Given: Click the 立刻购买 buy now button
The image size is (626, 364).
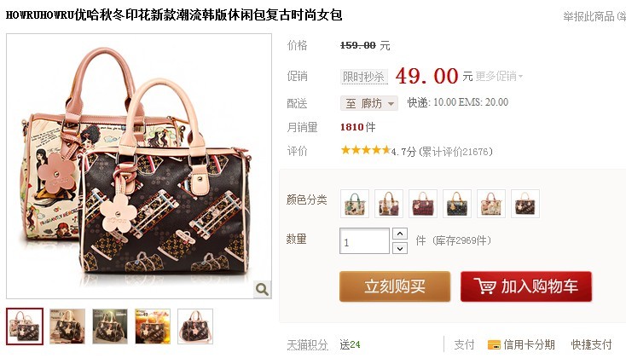Looking at the screenshot, I should pos(395,286).
